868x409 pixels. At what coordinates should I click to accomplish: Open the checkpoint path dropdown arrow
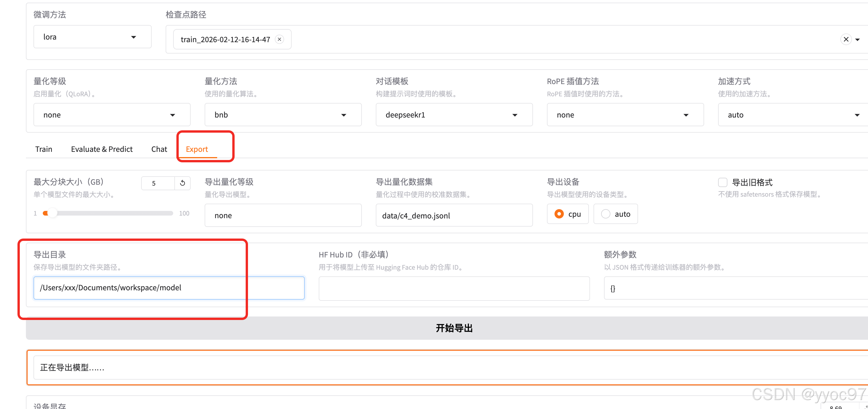tap(858, 39)
